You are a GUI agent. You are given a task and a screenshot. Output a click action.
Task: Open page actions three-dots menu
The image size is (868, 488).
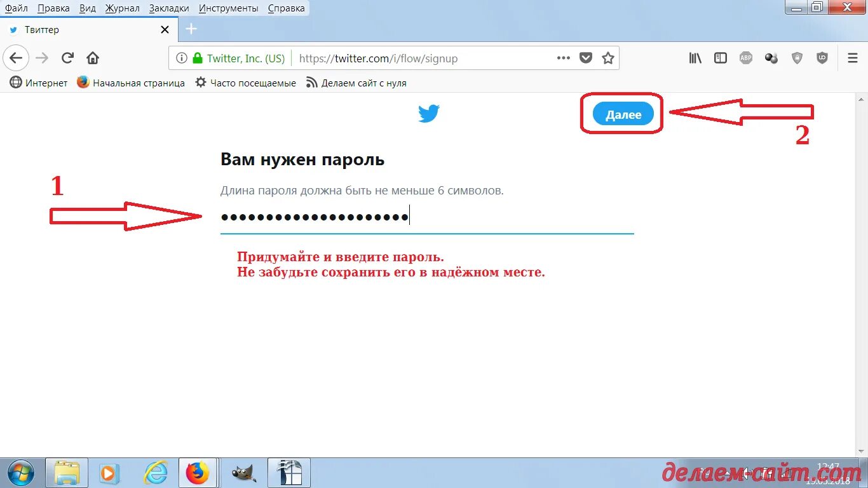(564, 58)
